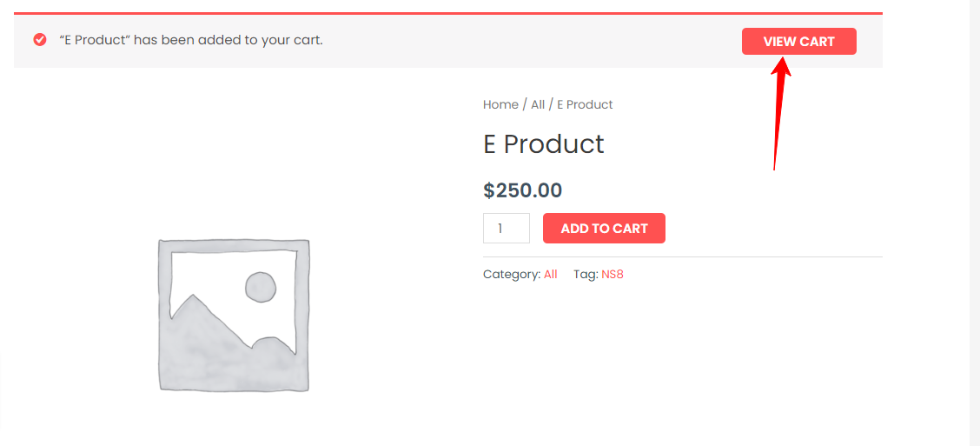The height and width of the screenshot is (446, 980).
Task: Open the All link in breadcrumb
Action: (x=538, y=104)
